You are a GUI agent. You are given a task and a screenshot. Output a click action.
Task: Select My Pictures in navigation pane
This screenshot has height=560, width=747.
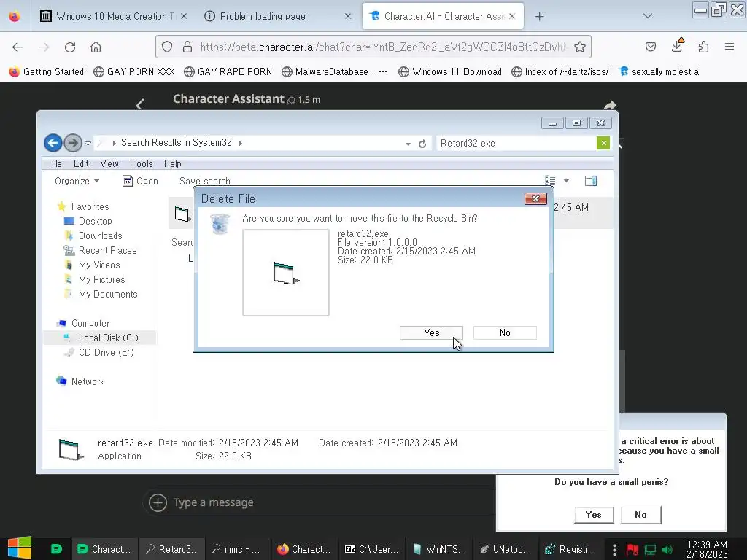click(101, 279)
